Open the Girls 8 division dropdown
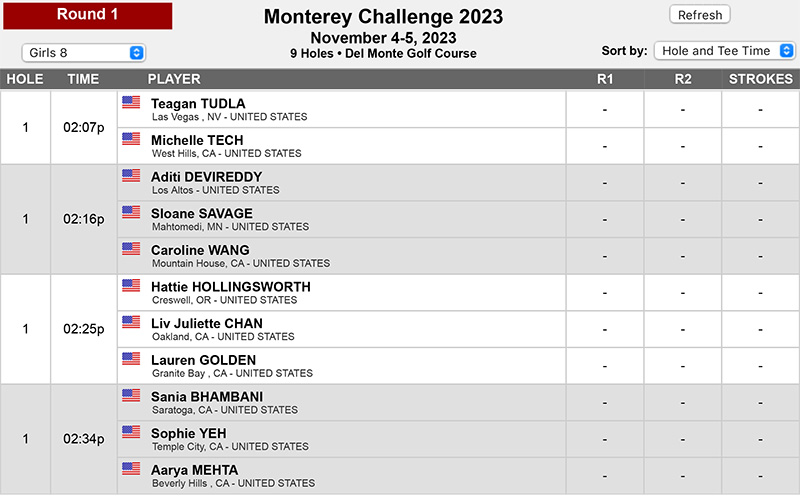800x497 pixels. pyautogui.click(x=84, y=53)
